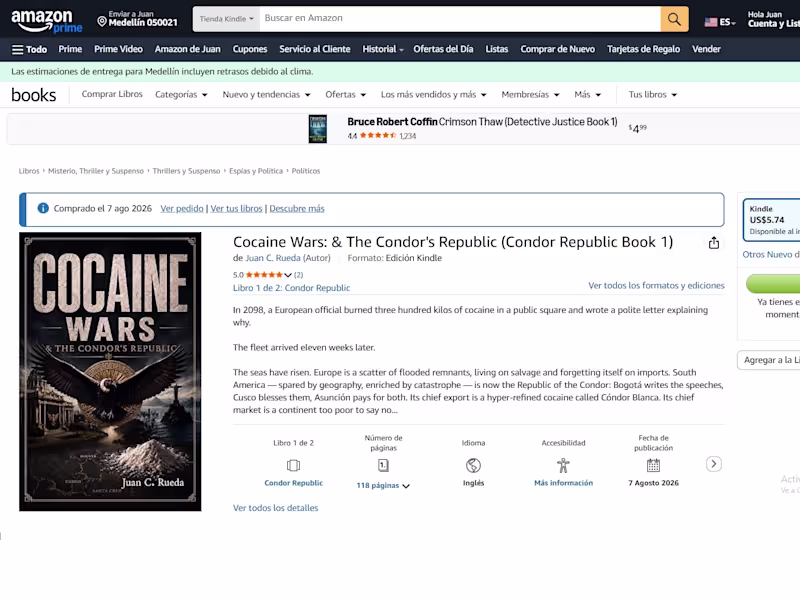Image resolution: width=800 pixels, height=600 pixels.
Task: Open the Tienda Kindle search category dropdown
Action: point(226,19)
